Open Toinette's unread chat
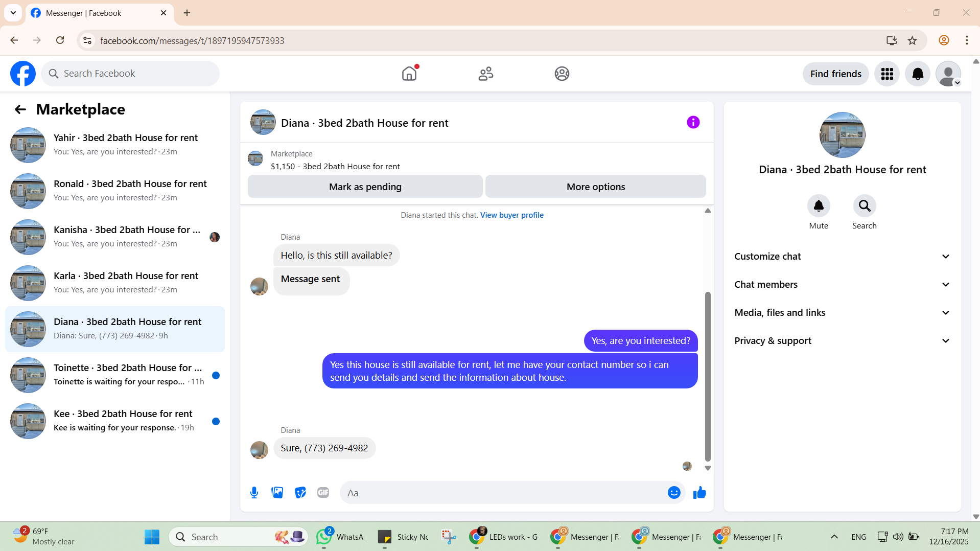 115,375
